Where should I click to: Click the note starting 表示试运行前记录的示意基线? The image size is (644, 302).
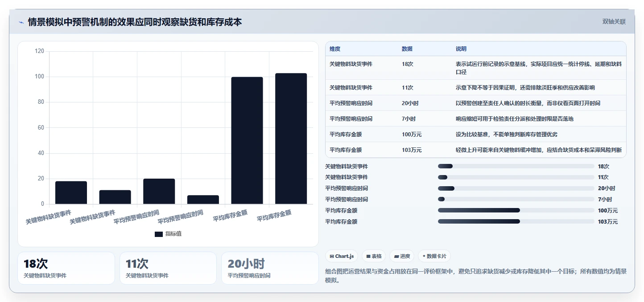539,68
